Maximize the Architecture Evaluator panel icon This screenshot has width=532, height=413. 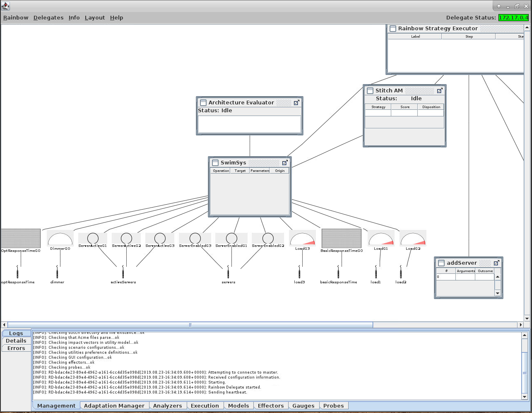pyautogui.click(x=296, y=103)
